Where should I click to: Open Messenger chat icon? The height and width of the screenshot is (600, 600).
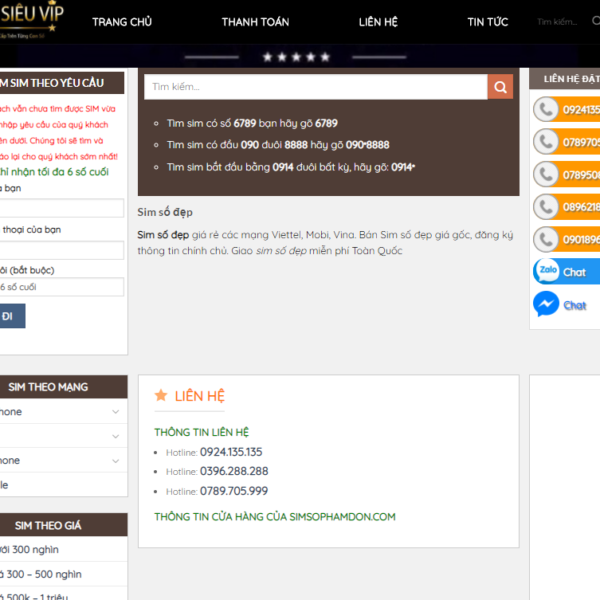(546, 304)
